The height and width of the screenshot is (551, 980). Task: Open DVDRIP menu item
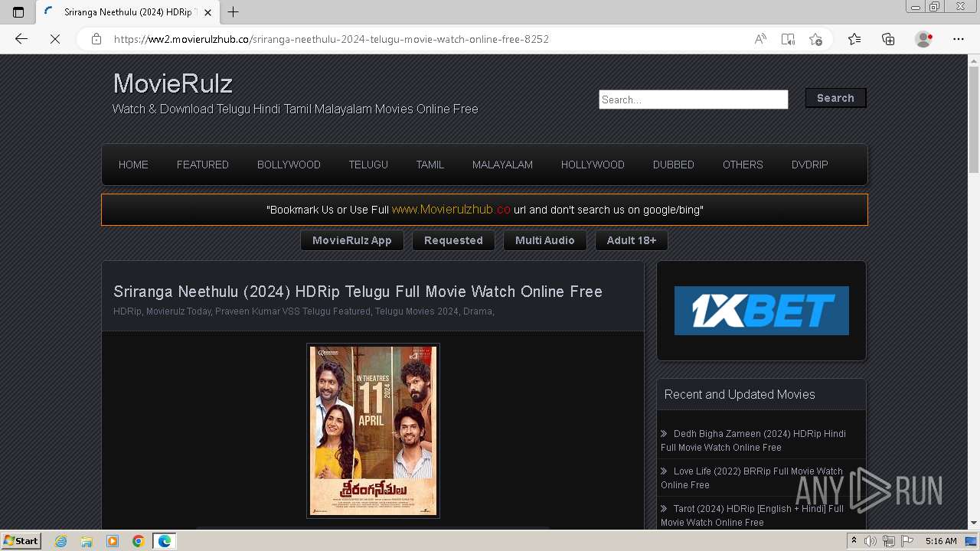[x=810, y=165]
